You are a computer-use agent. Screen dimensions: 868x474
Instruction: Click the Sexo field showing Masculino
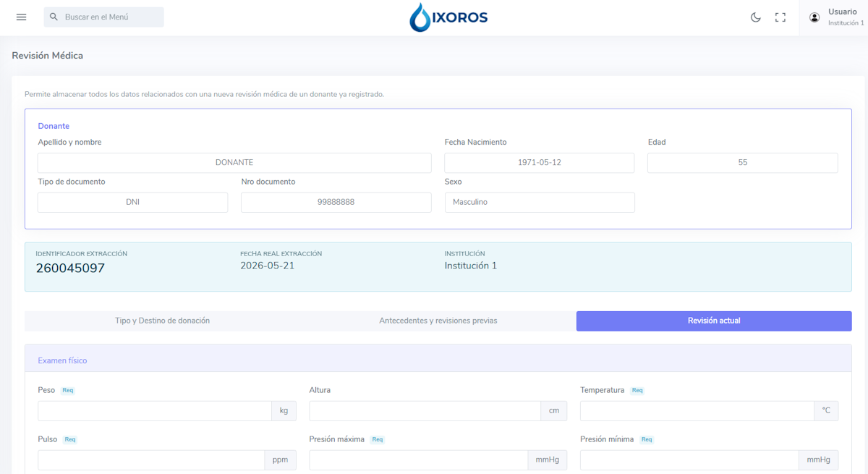pos(540,203)
